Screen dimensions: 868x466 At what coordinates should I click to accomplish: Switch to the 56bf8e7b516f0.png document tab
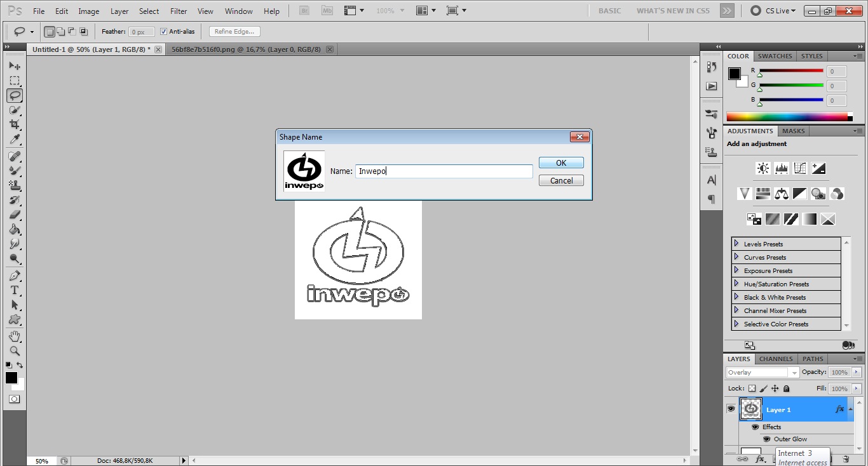point(246,50)
